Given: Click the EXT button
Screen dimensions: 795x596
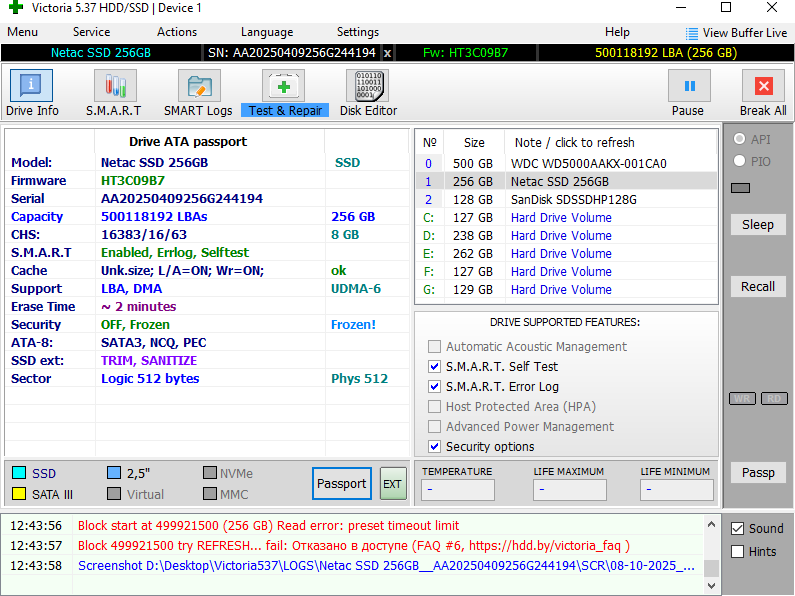Looking at the screenshot, I should tap(392, 484).
